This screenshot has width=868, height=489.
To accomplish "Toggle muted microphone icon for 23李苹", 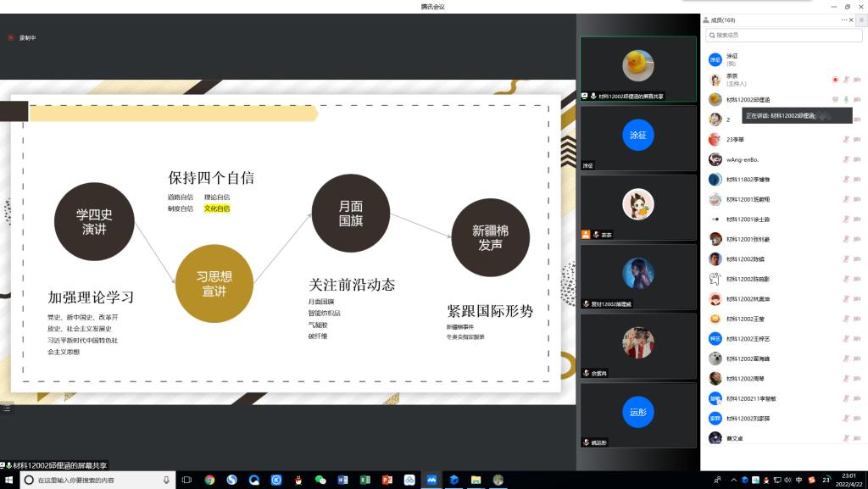I will click(845, 139).
